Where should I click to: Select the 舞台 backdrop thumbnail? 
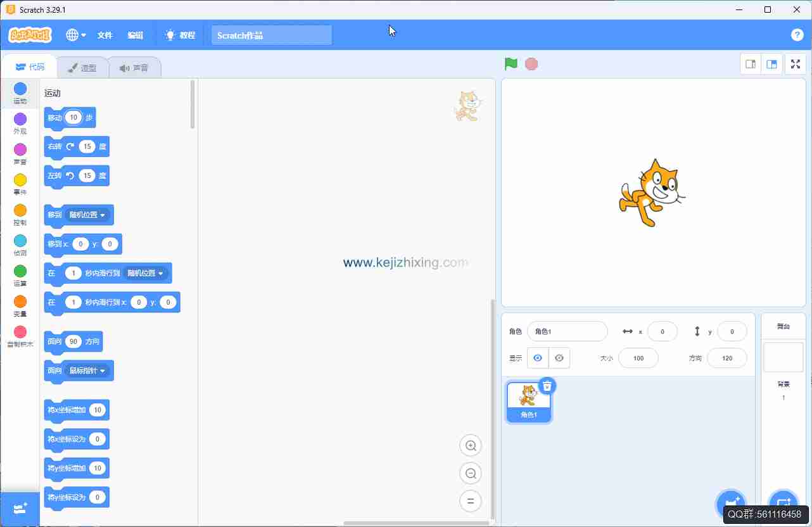[783, 357]
